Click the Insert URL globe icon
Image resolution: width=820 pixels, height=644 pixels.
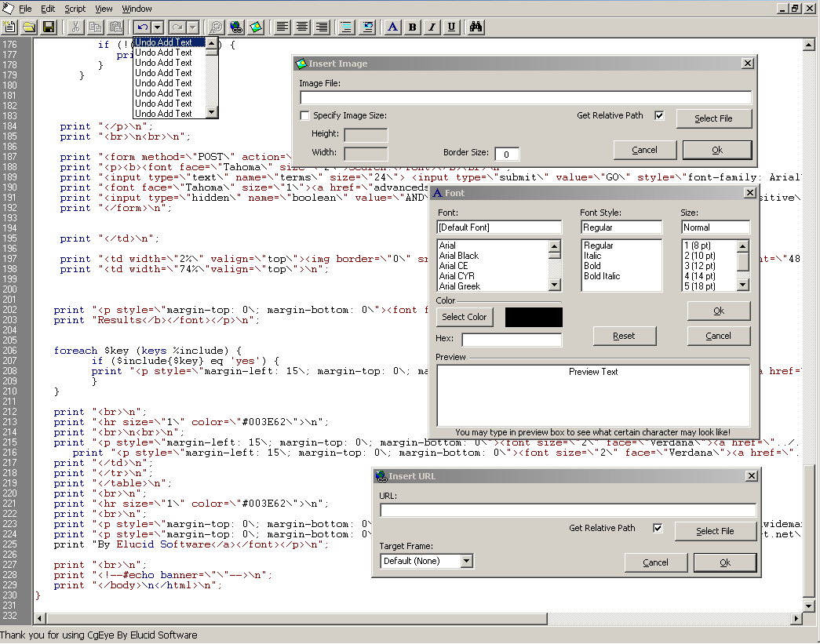pyautogui.click(x=235, y=27)
